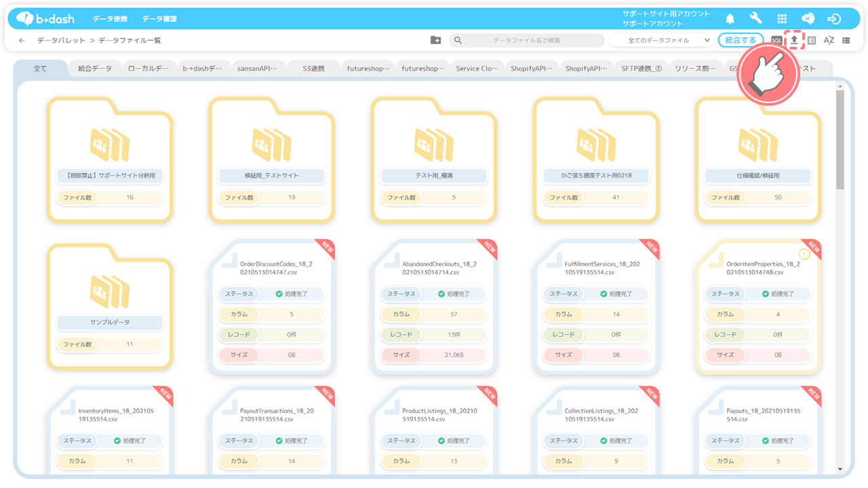Open folder icon of 【削除禁止】サポートサイト分析用

pos(110,144)
